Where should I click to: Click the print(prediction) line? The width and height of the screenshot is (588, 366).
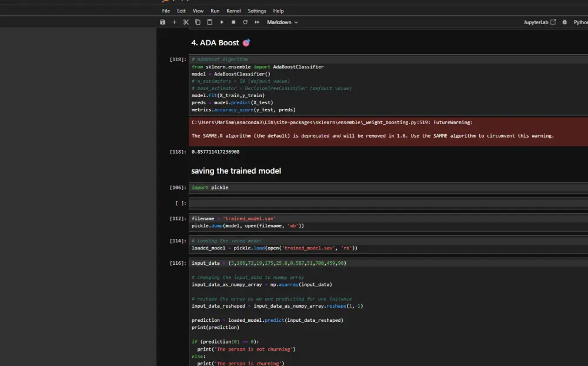pos(215,327)
